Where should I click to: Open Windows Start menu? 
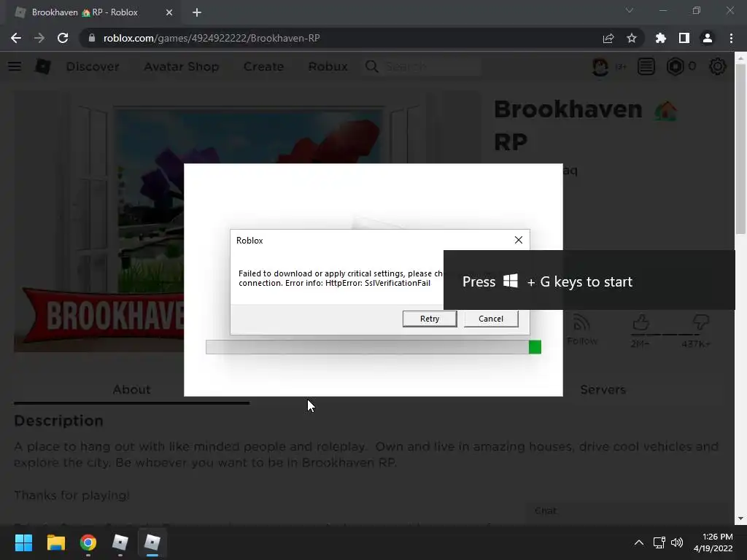pos(23,542)
